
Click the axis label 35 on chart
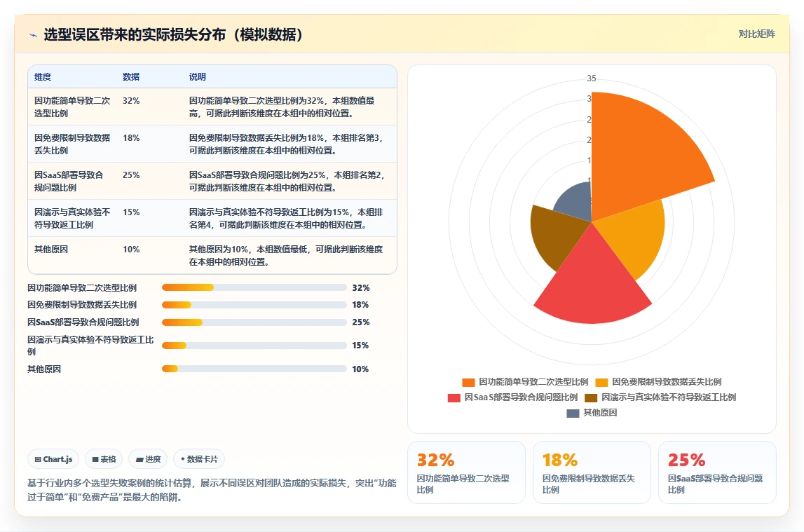(591, 79)
